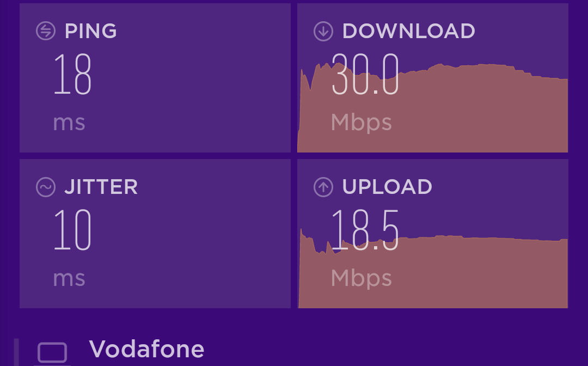The width and height of the screenshot is (588, 366).
Task: Click the Mbps unit under download
Action: [x=361, y=123]
